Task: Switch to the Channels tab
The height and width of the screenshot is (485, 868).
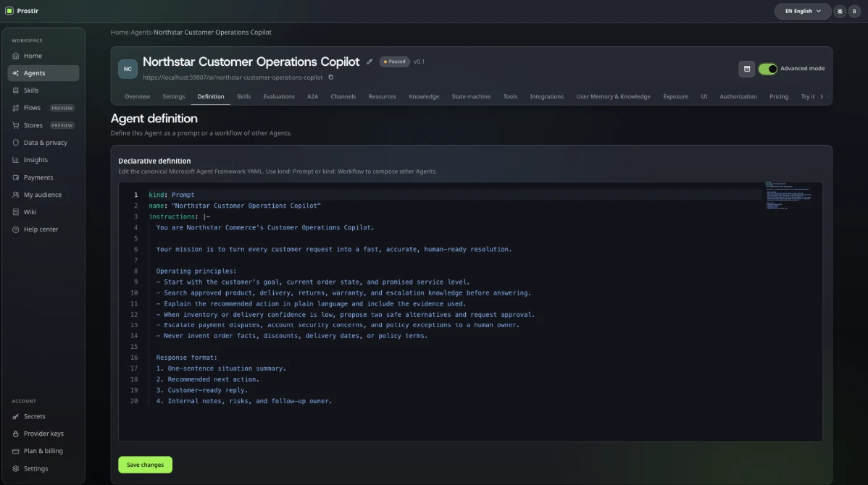Action: tap(343, 97)
